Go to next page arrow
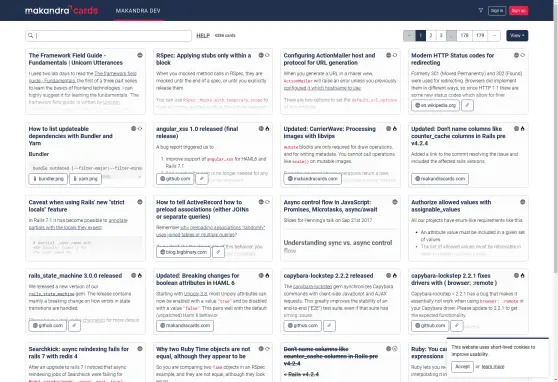Image resolution: width=558 pixels, height=382 pixels. 494,36
